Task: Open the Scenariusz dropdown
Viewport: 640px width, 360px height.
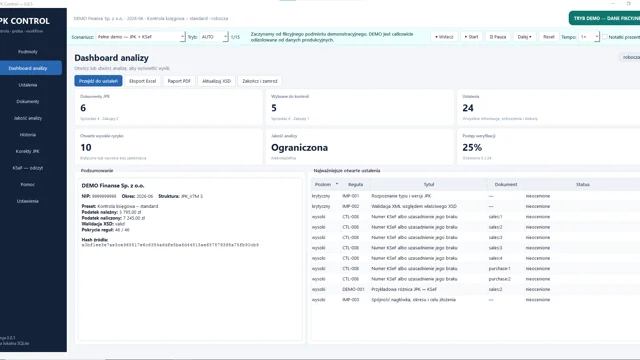Action: point(141,37)
